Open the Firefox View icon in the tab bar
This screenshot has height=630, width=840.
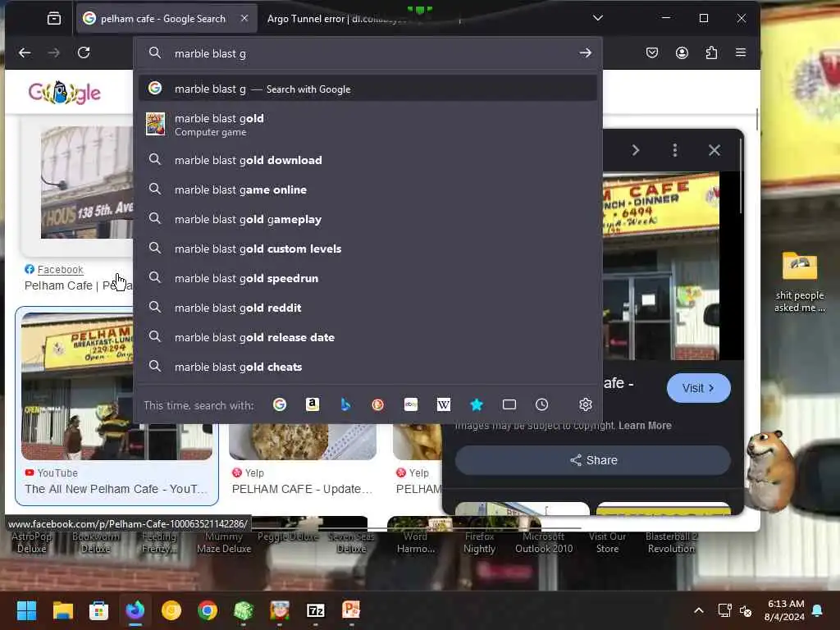click(54, 19)
